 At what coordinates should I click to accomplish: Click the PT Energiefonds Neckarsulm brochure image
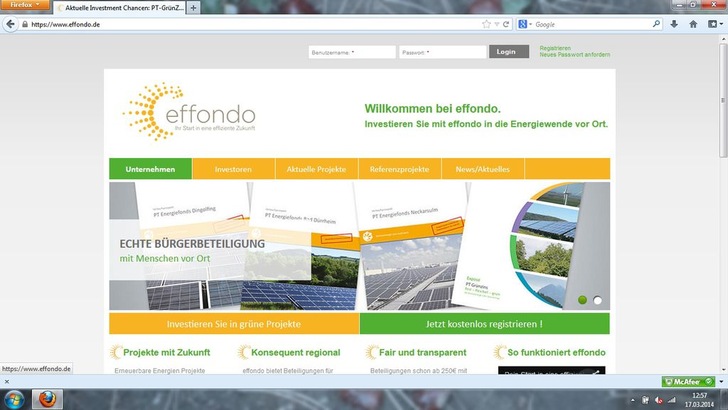click(409, 246)
